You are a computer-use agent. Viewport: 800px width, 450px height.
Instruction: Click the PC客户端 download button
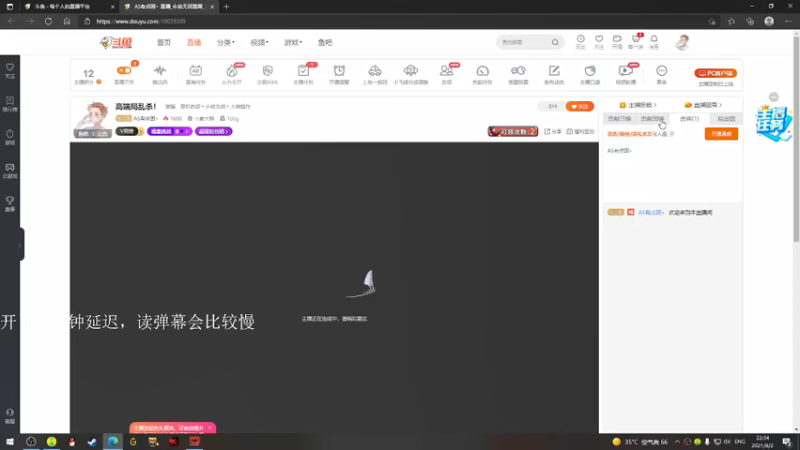click(x=716, y=73)
